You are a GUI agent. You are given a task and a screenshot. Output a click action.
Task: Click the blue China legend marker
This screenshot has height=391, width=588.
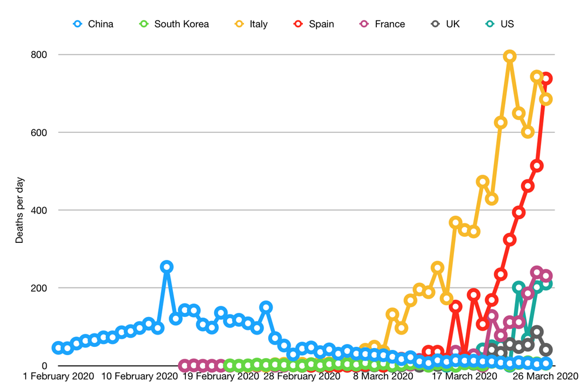[x=78, y=24]
